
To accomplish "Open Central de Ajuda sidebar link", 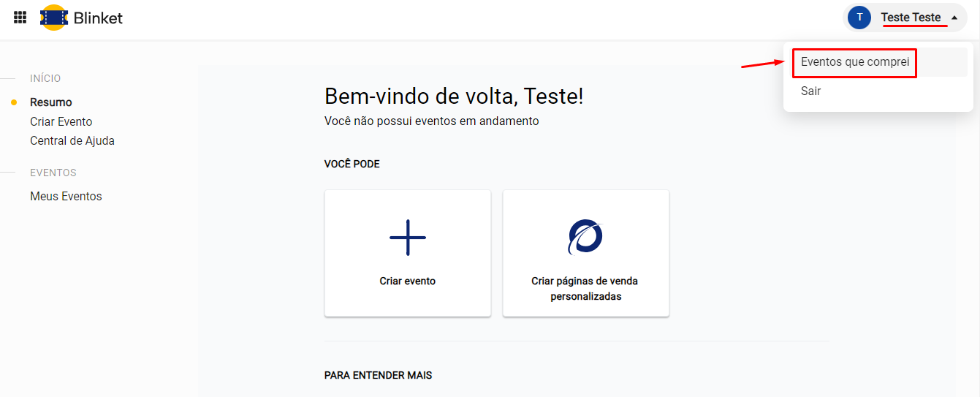I will pyautogui.click(x=72, y=140).
